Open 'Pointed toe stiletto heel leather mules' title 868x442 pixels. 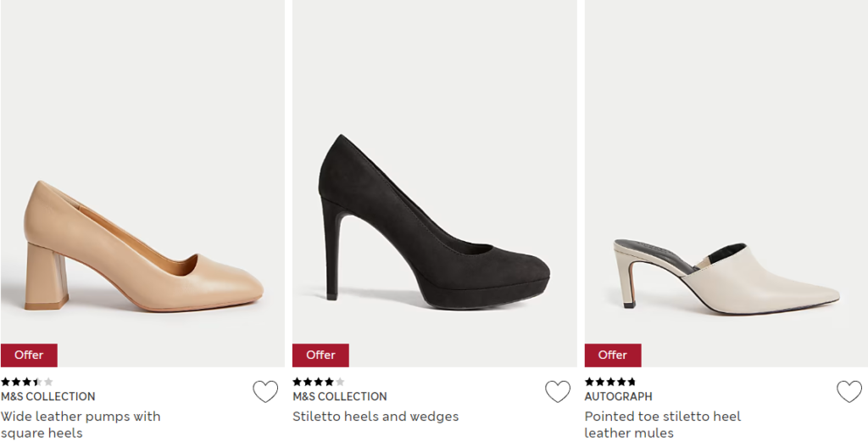[x=663, y=424]
